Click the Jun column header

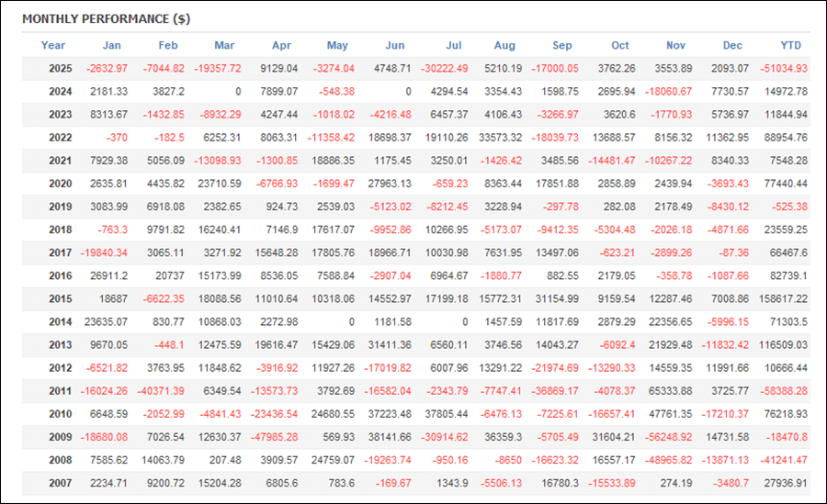[x=394, y=45]
